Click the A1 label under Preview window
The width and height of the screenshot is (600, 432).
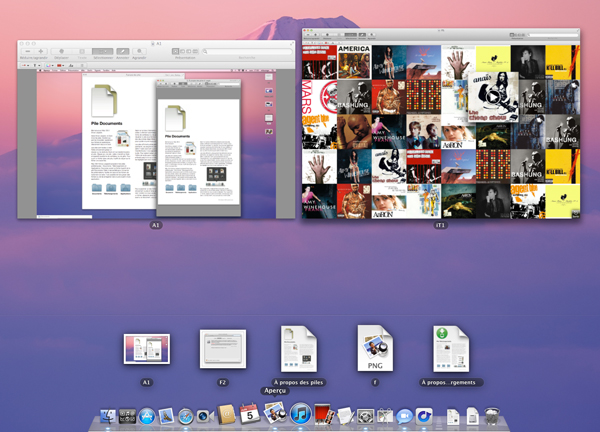coord(156,225)
